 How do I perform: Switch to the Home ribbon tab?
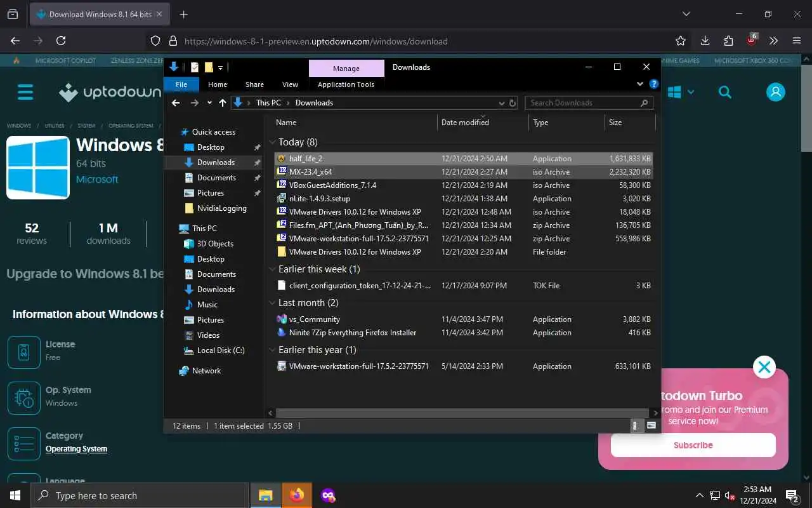click(218, 84)
